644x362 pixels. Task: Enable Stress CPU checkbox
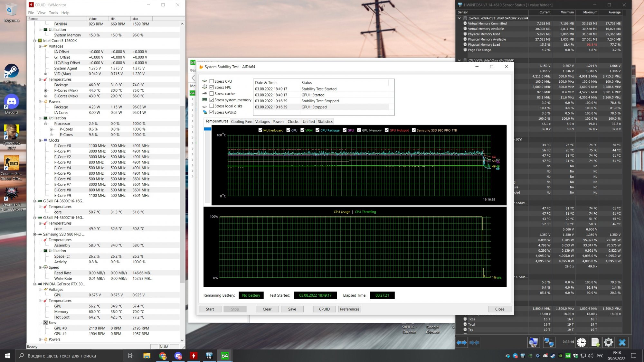coord(212,81)
